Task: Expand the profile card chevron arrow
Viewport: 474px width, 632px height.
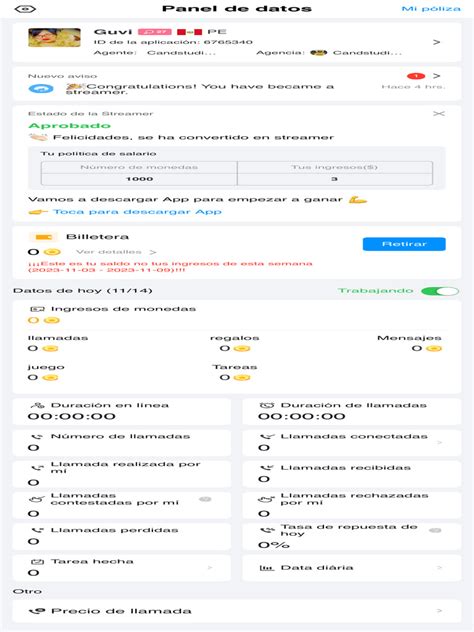Action: click(437, 42)
